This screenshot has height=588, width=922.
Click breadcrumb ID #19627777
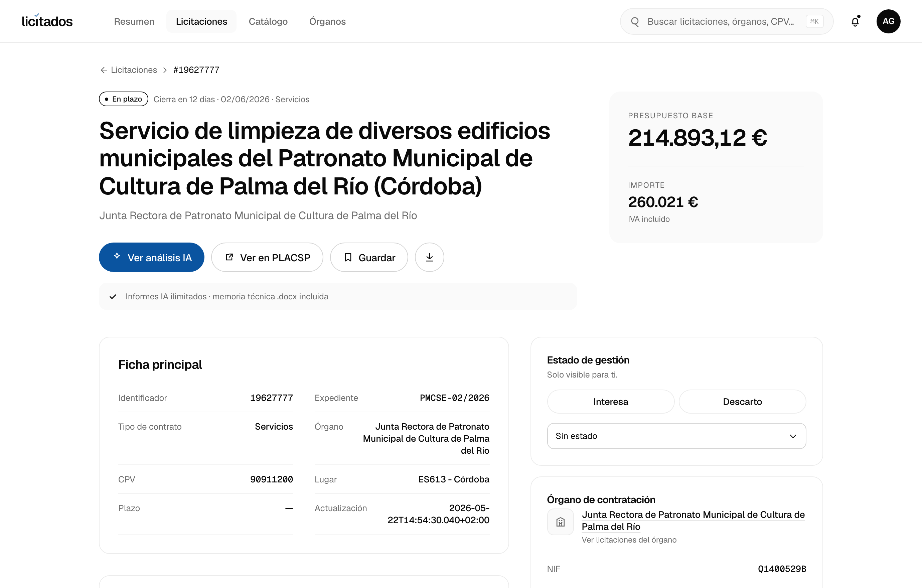point(196,70)
